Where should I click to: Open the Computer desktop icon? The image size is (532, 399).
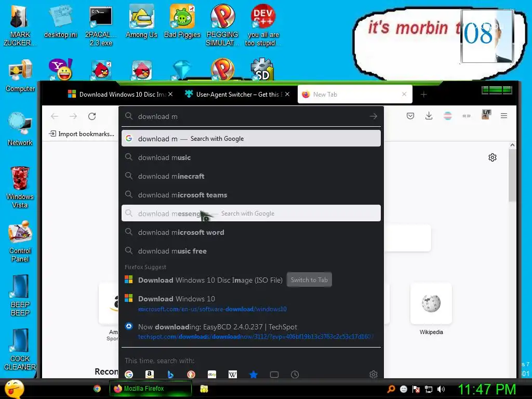point(20,76)
